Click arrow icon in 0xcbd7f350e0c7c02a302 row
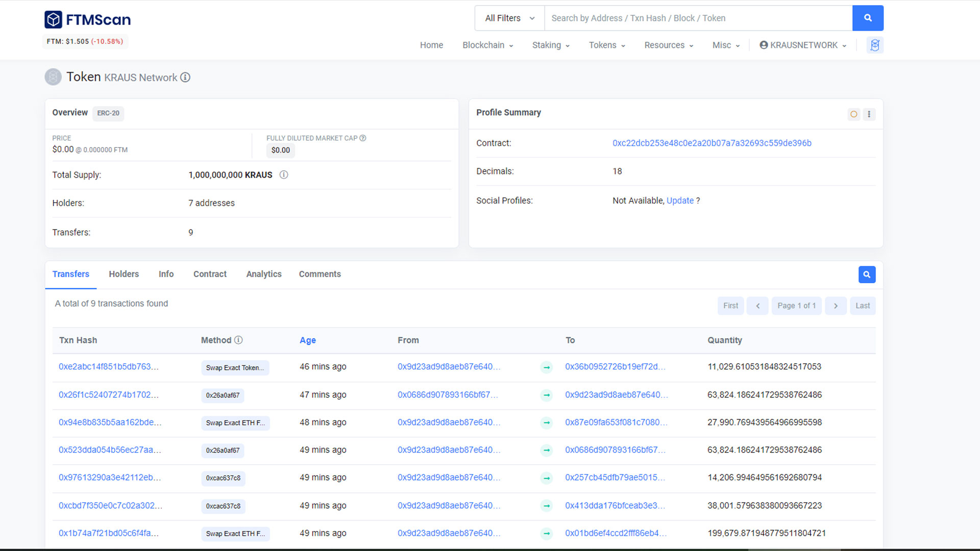The height and width of the screenshot is (551, 980). [x=547, y=506]
